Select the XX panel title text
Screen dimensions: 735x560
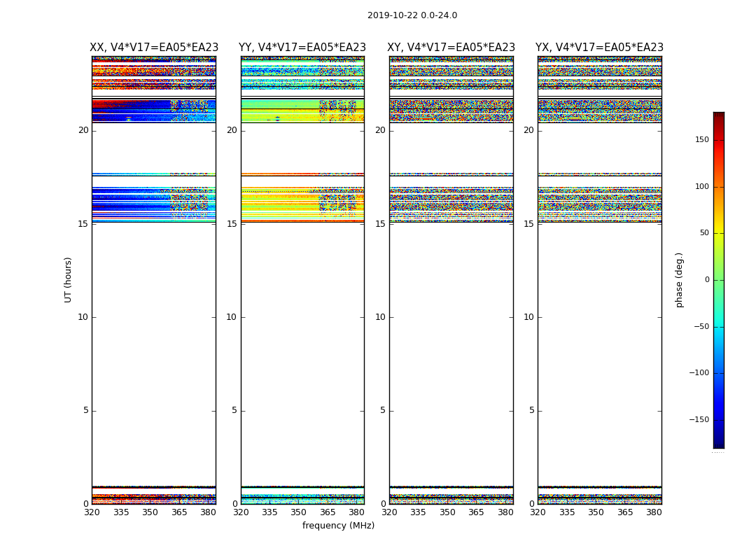(153, 48)
